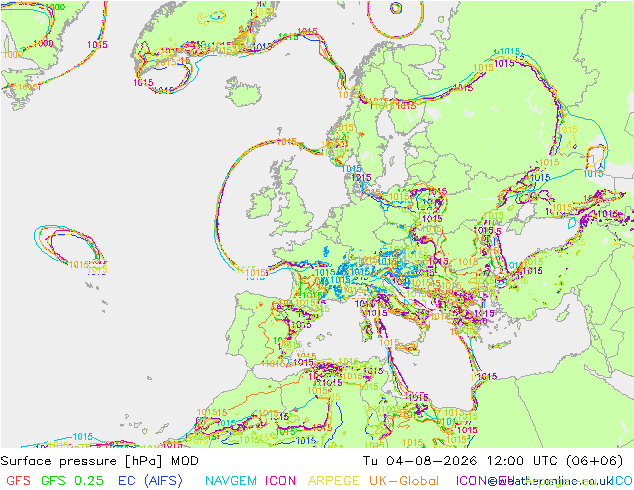Click the pink ICON legend label
The height and width of the screenshot is (490, 634).
(280, 480)
